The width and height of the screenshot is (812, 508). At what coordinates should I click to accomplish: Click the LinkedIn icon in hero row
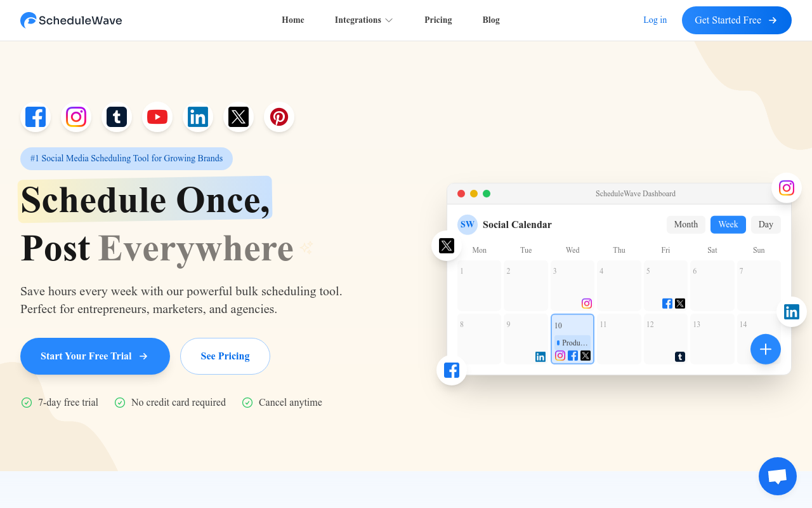(198, 117)
